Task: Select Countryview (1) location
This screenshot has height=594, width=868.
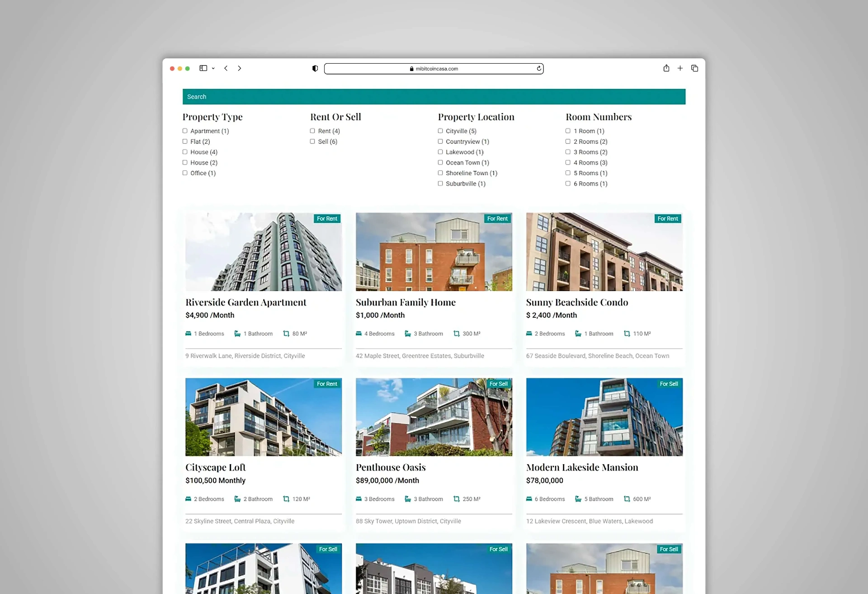Action: pyautogui.click(x=440, y=141)
